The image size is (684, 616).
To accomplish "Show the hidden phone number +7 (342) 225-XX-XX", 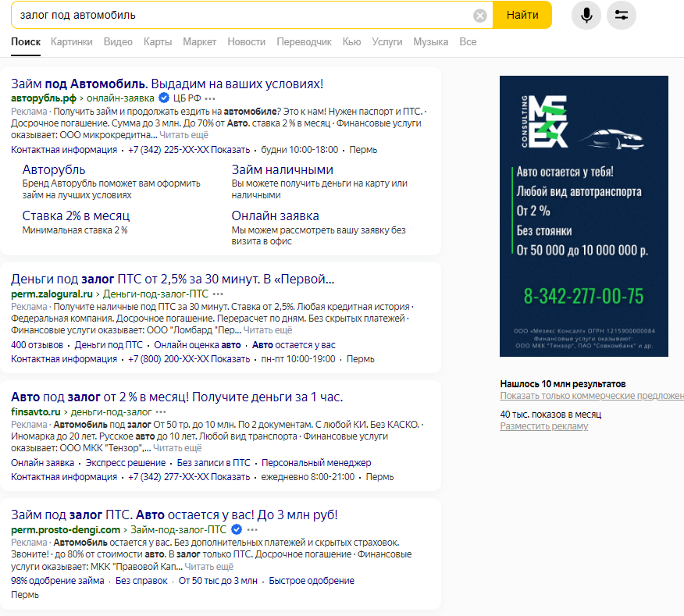I will 189,150.
